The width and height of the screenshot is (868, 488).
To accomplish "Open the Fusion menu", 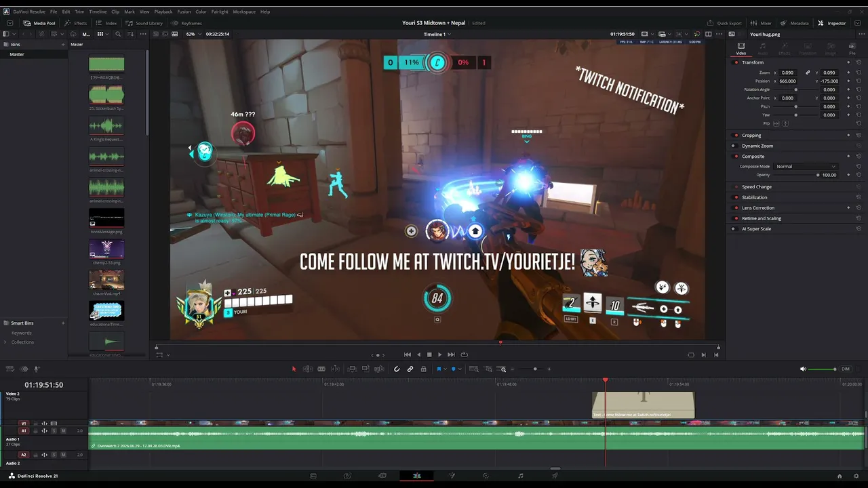I will 184,12.
